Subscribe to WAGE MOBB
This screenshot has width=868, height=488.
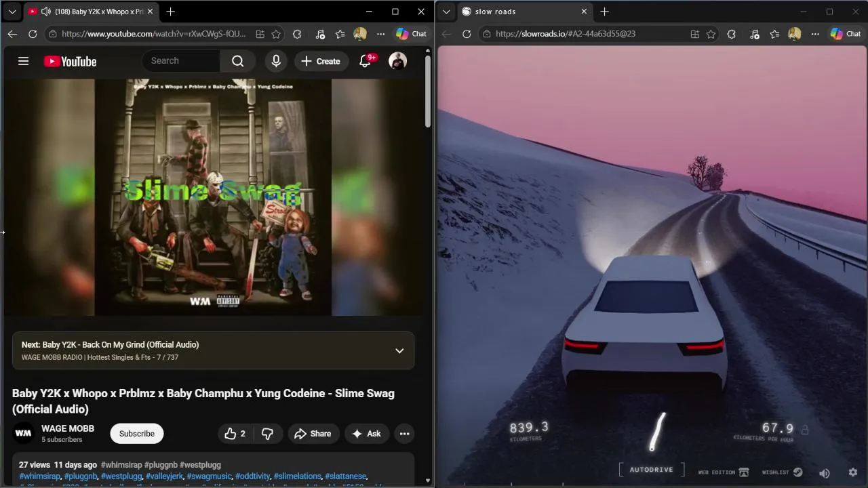(137, 434)
